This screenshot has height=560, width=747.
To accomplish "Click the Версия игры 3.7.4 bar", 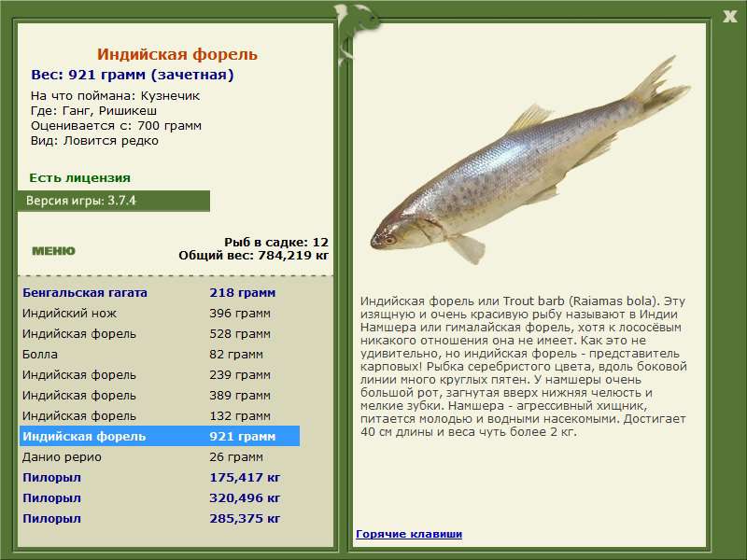I will (113, 201).
